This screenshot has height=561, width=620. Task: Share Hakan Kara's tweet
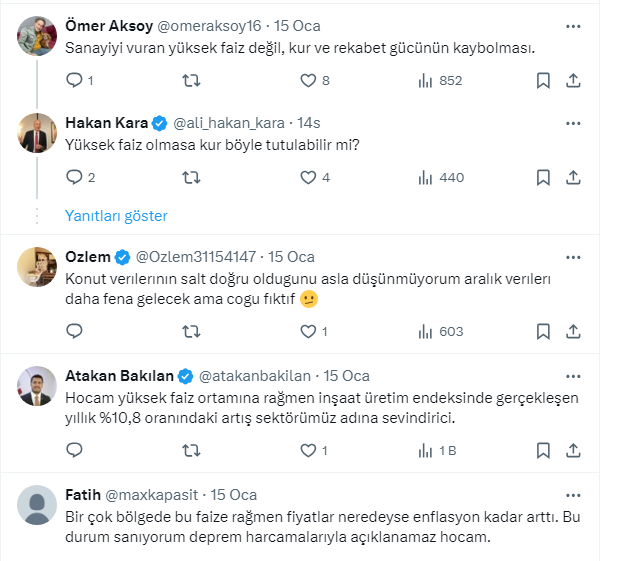573,177
